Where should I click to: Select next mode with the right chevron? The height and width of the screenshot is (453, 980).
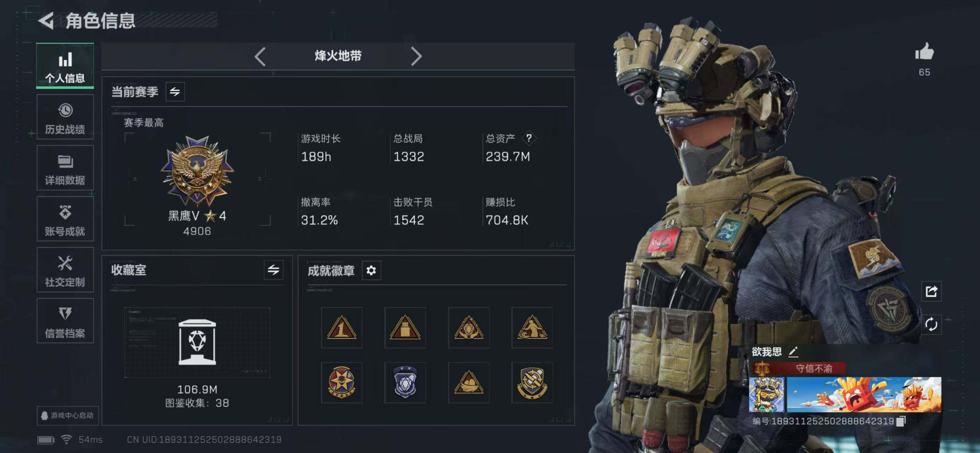(x=416, y=57)
